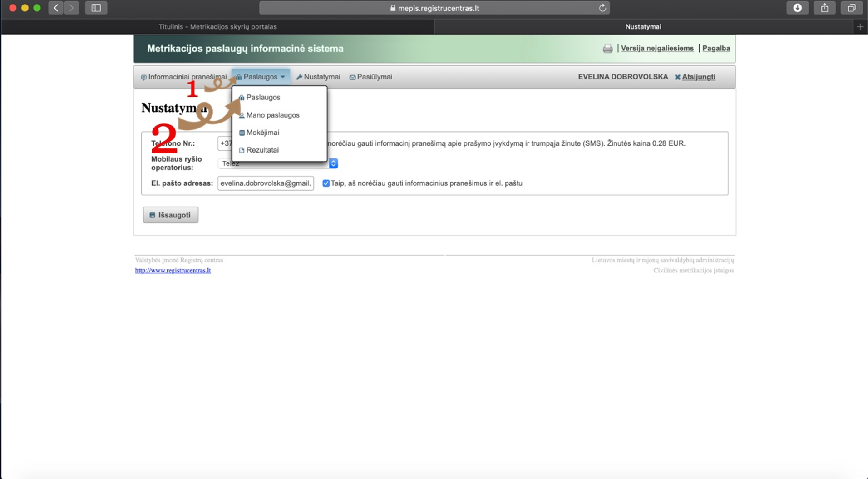Viewport: 868px width, 479px height.
Task: Expand the Paslaugos menu dropdown
Action: tap(261, 77)
